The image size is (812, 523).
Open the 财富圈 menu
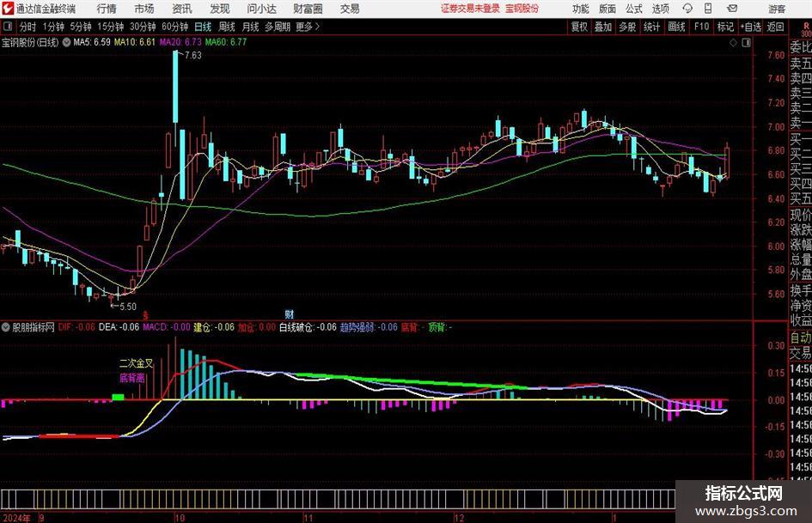308,9
